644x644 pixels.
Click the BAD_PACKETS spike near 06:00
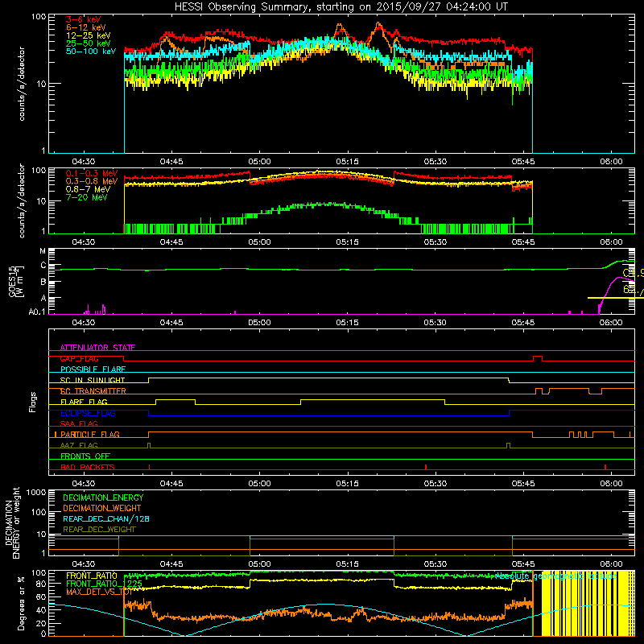[x=605, y=467]
